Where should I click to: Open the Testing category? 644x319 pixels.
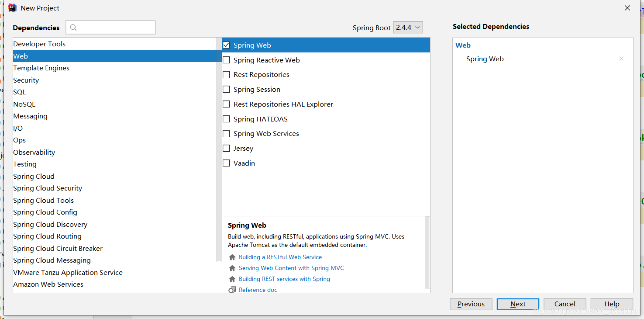click(114, 164)
